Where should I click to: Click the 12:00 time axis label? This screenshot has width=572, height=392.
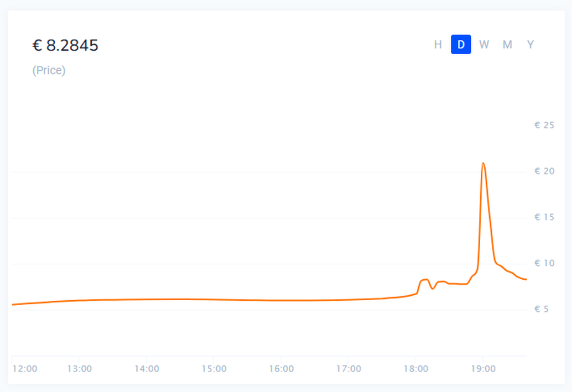(24, 369)
